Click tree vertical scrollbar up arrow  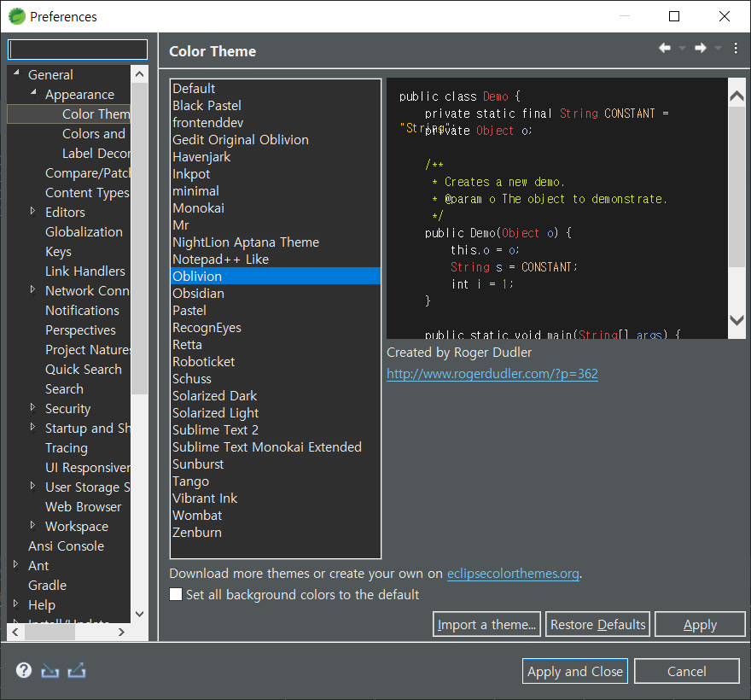pyautogui.click(x=139, y=73)
